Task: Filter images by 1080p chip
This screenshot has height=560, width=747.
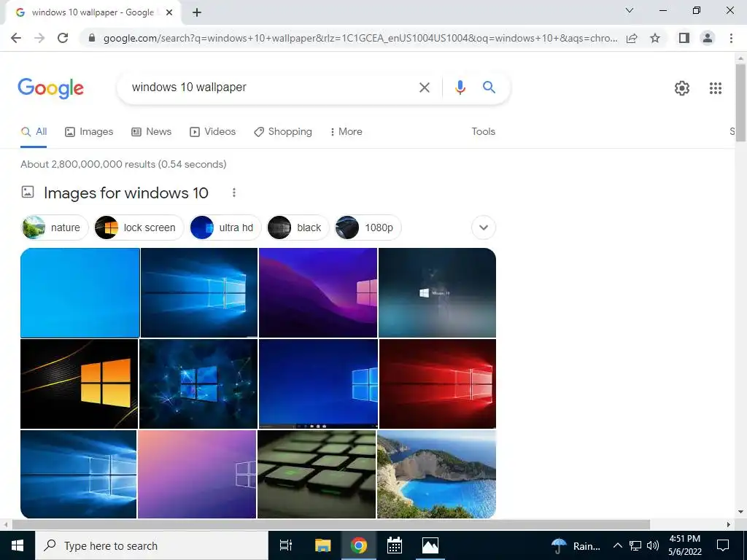Action: pos(368,227)
